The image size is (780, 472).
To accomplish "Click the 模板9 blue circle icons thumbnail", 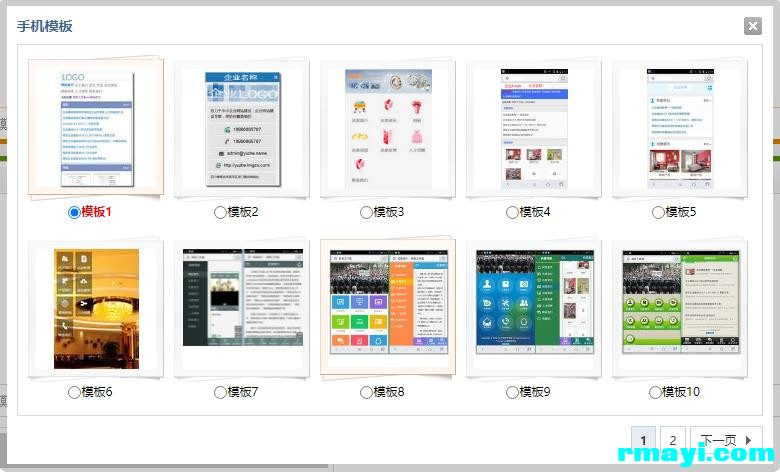I will [535, 302].
